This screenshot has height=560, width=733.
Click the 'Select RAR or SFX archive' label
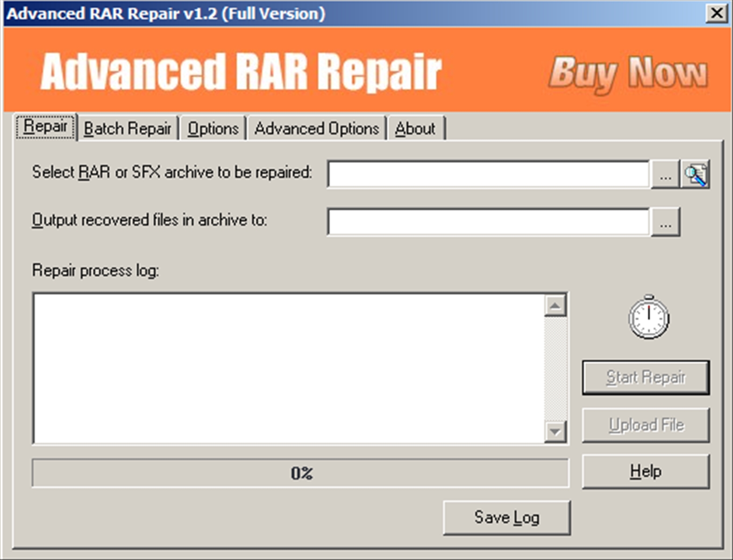(x=172, y=172)
